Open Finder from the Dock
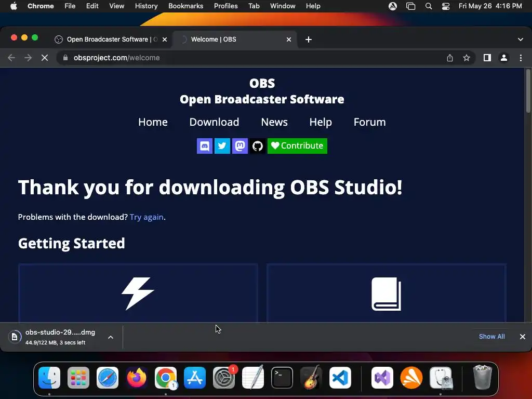532x399 pixels. click(x=49, y=378)
